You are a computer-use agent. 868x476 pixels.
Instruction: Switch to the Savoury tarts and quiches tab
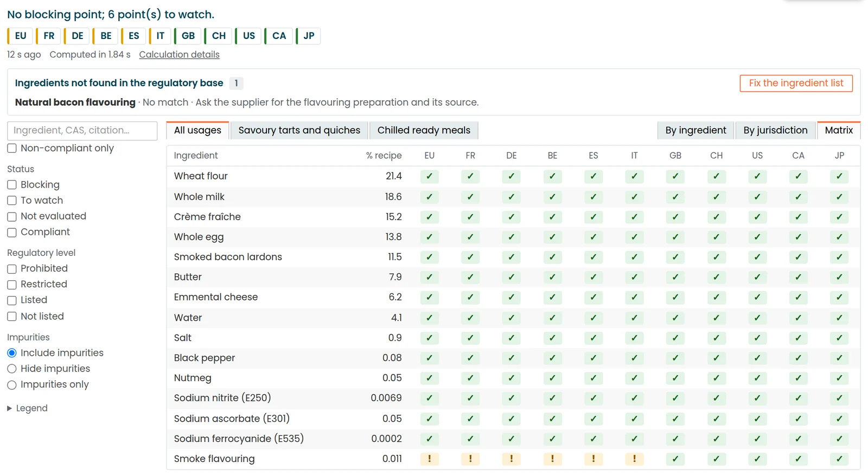click(x=299, y=131)
